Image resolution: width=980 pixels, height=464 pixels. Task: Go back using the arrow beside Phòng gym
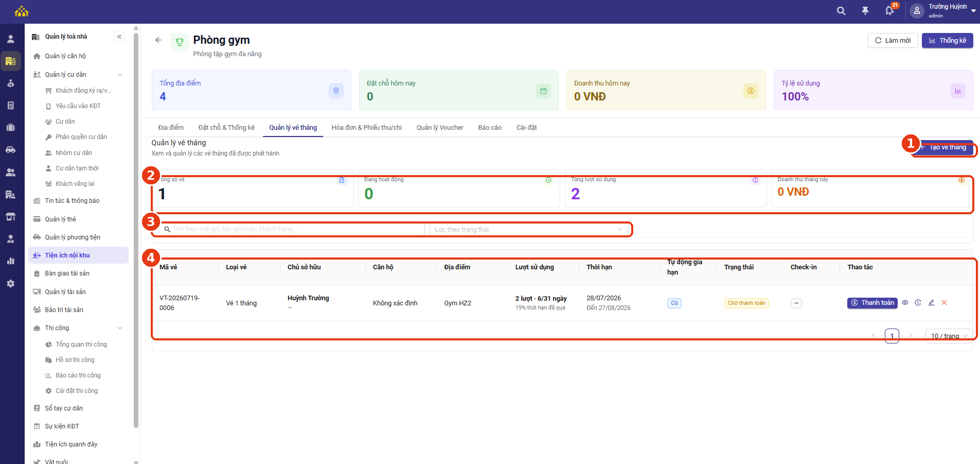click(158, 40)
